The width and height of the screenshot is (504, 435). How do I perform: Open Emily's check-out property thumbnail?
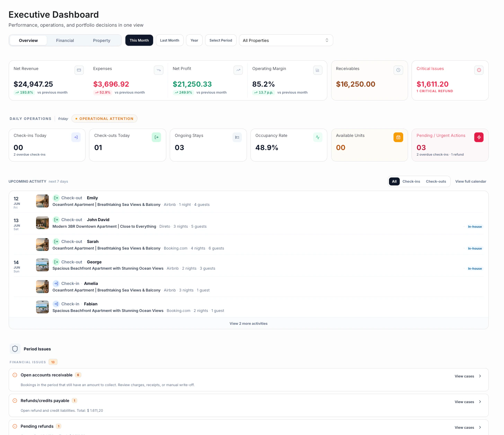[x=42, y=201]
